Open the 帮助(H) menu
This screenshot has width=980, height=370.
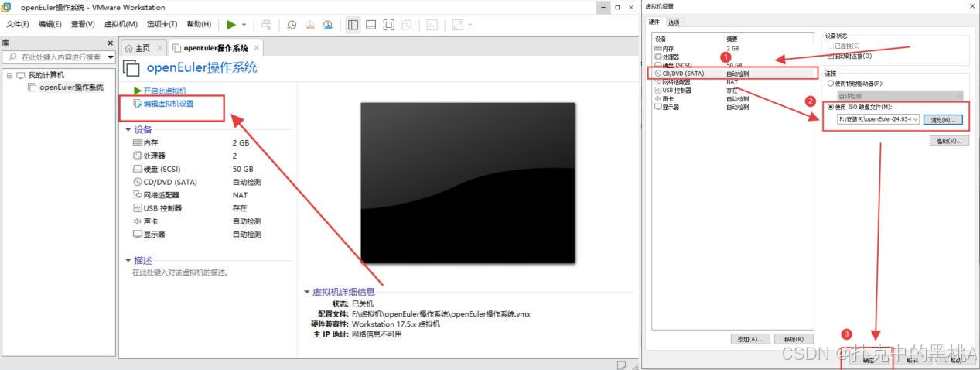pyautogui.click(x=199, y=25)
